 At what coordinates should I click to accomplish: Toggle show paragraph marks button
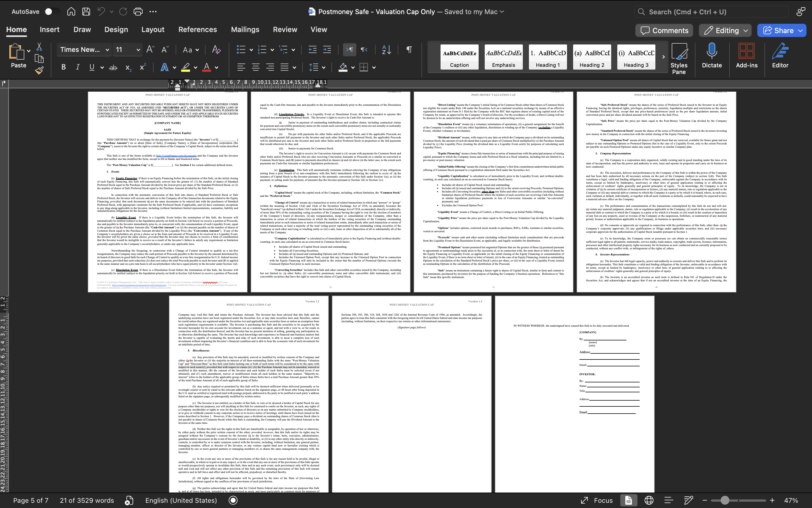409,50
